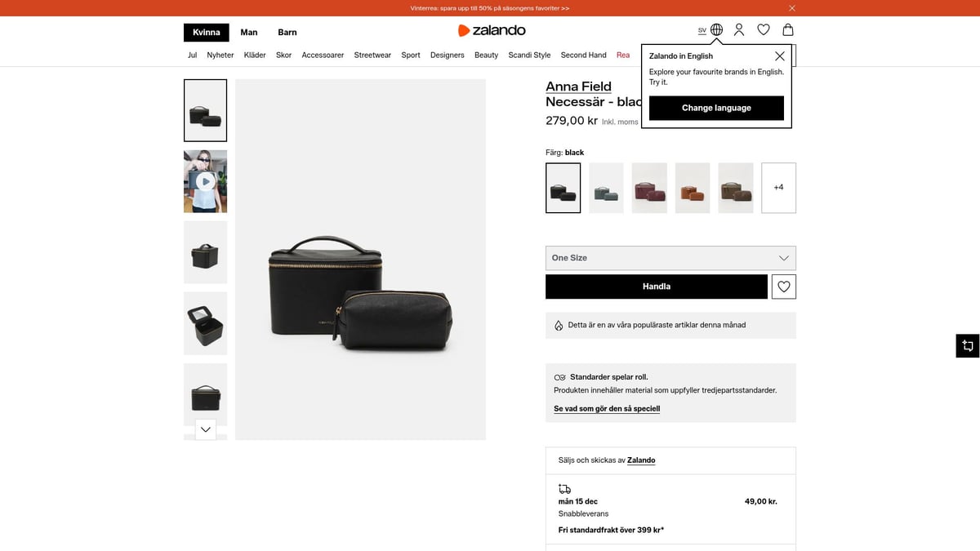Show more thumbnails with the down chevron
Image resolution: width=980 pixels, height=551 pixels.
coord(205,429)
